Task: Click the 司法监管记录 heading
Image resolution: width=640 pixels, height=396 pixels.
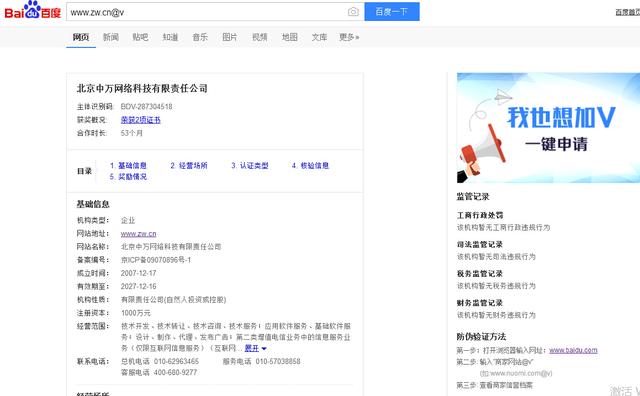Action: [480, 245]
